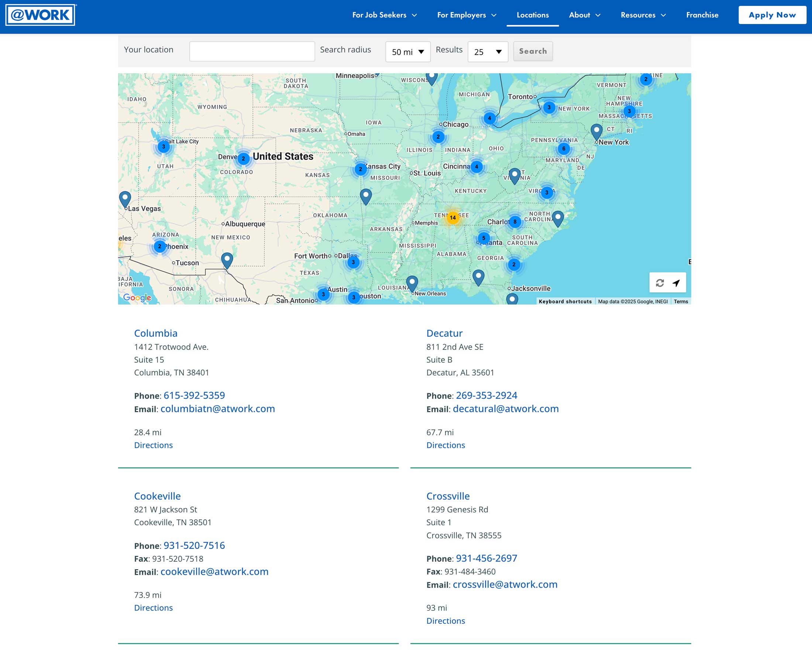The height and width of the screenshot is (650, 812).
Task: Open map Keyboard shortcuts
Action: pos(565,301)
